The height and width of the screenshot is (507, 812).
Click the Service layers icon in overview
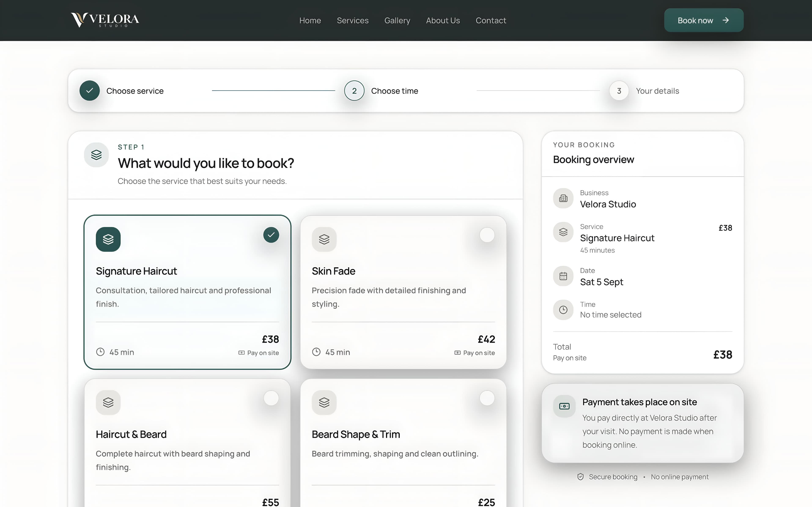tap(563, 232)
